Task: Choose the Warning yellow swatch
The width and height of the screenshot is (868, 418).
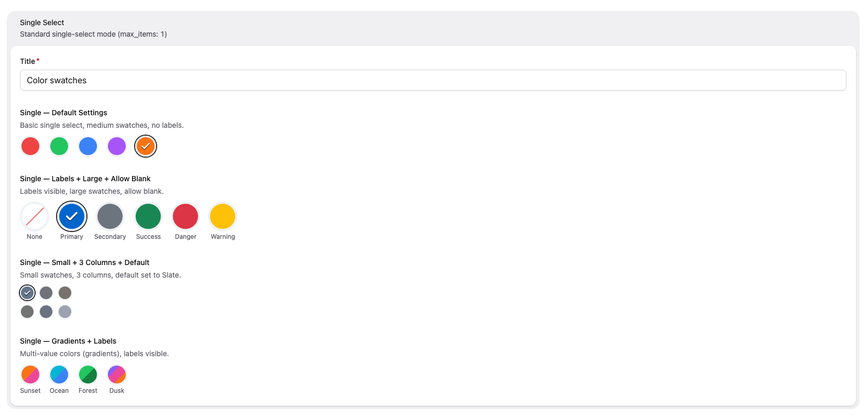Action: (223, 216)
